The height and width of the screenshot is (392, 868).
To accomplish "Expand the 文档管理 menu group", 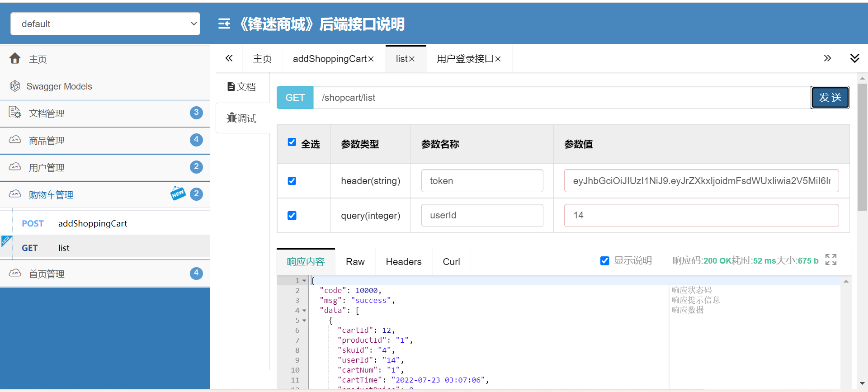I will click(x=105, y=113).
